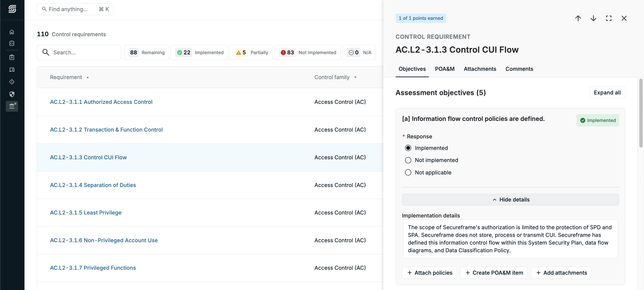
Task: Open AC.L2-3.1.2 Transaction & Function Control
Action: pos(106,130)
